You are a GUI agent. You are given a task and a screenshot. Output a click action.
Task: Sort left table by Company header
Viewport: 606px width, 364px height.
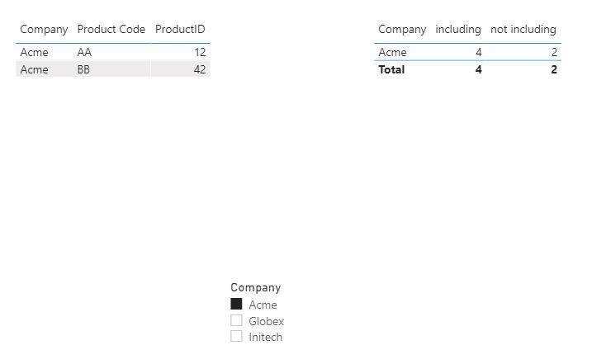(x=44, y=30)
